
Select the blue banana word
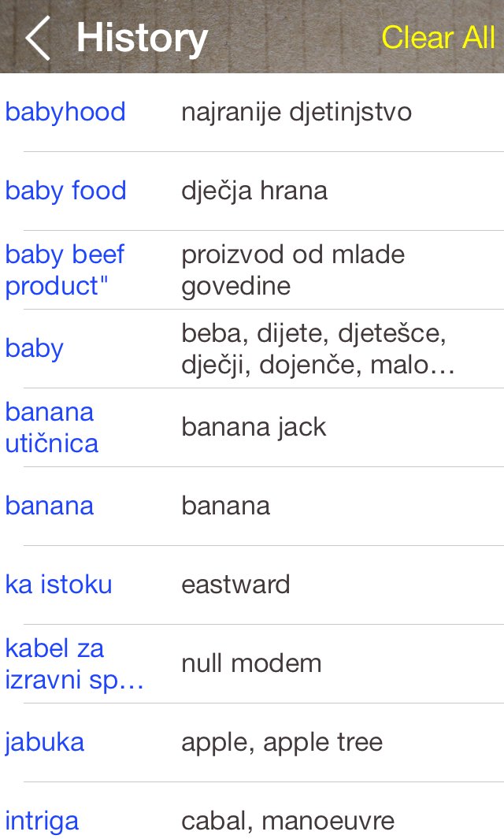50,506
